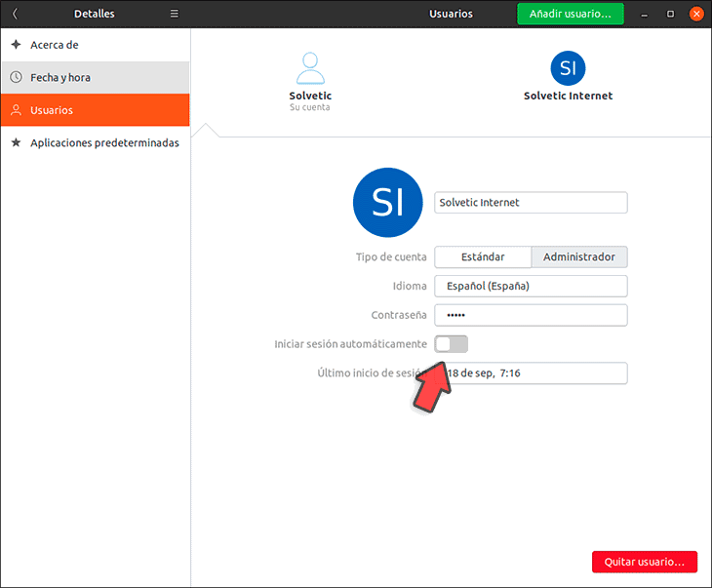The width and height of the screenshot is (712, 588).
Task: Open the Fecha y hora section
Action: pos(95,78)
